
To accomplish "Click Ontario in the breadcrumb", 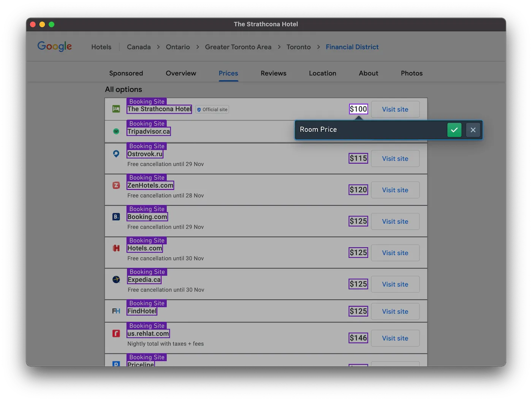I will (x=178, y=47).
